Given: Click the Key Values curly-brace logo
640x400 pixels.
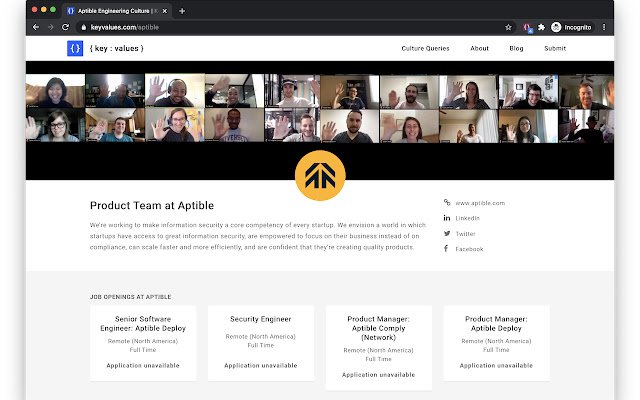Looking at the screenshot, I should [75, 48].
